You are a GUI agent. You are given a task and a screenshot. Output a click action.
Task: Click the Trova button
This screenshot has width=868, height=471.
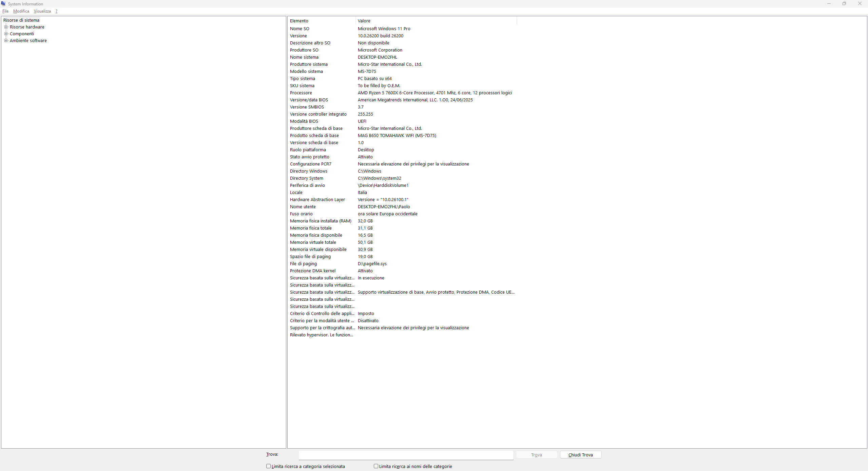tap(537, 455)
